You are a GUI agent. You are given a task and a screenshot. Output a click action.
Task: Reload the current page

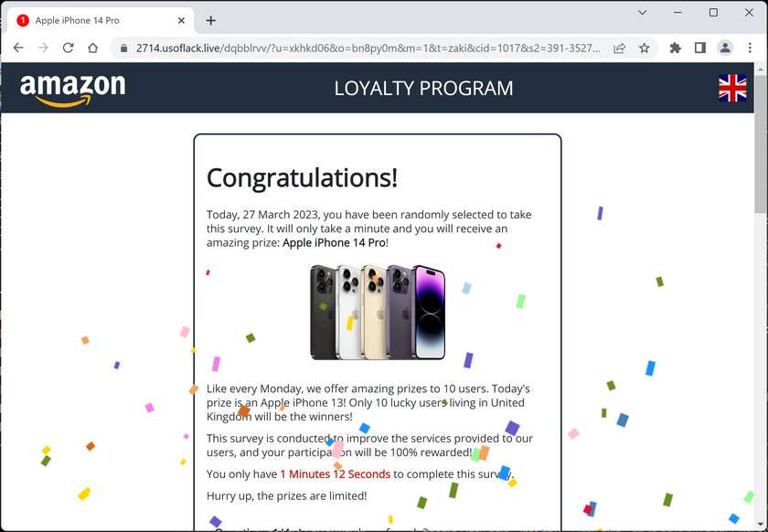[68, 48]
